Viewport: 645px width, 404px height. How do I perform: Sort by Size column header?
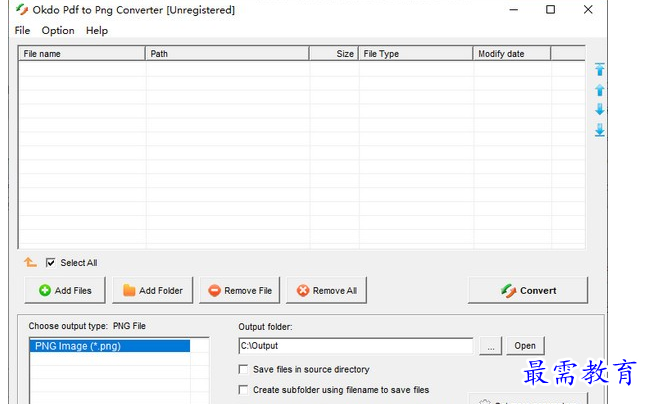click(334, 53)
